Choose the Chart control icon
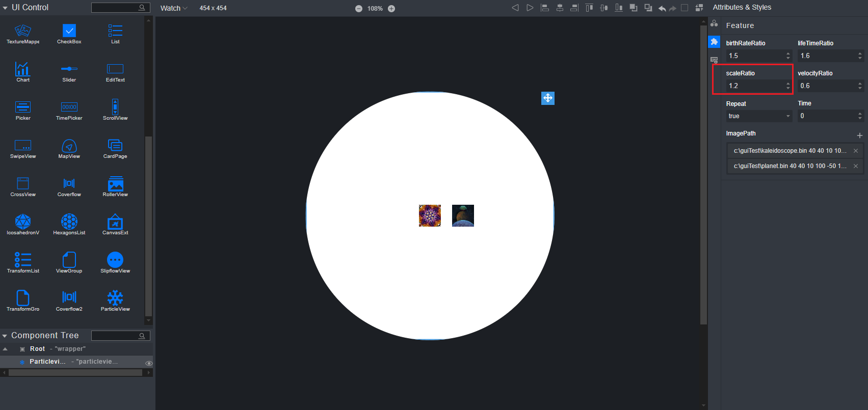The height and width of the screenshot is (410, 868). (23, 70)
